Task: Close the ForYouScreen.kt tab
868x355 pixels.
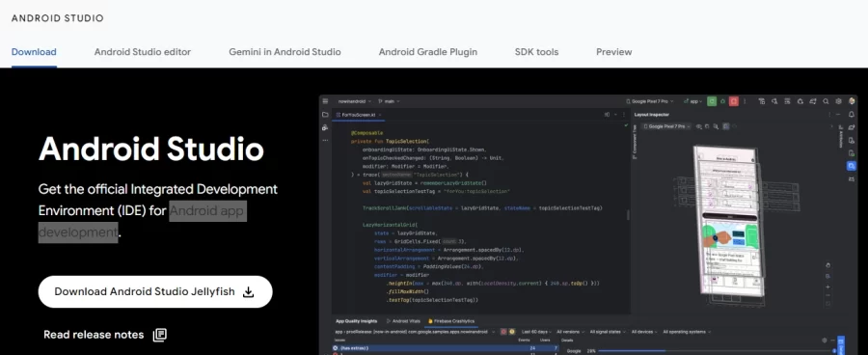Action: click(380, 115)
